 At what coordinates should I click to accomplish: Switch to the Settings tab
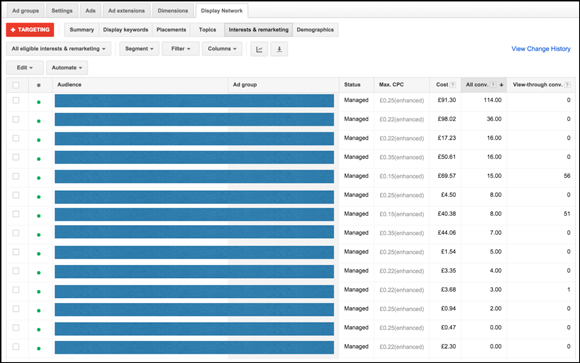(62, 11)
